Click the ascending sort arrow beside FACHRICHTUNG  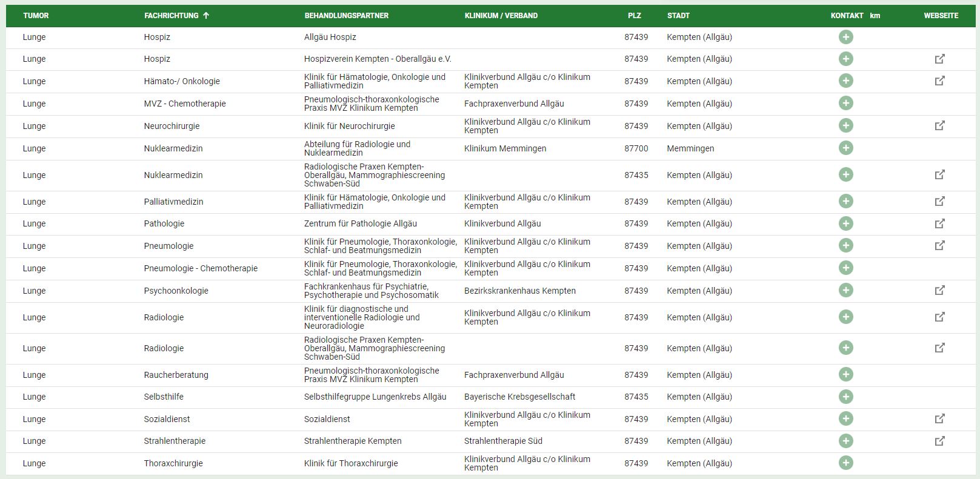pyautogui.click(x=206, y=16)
